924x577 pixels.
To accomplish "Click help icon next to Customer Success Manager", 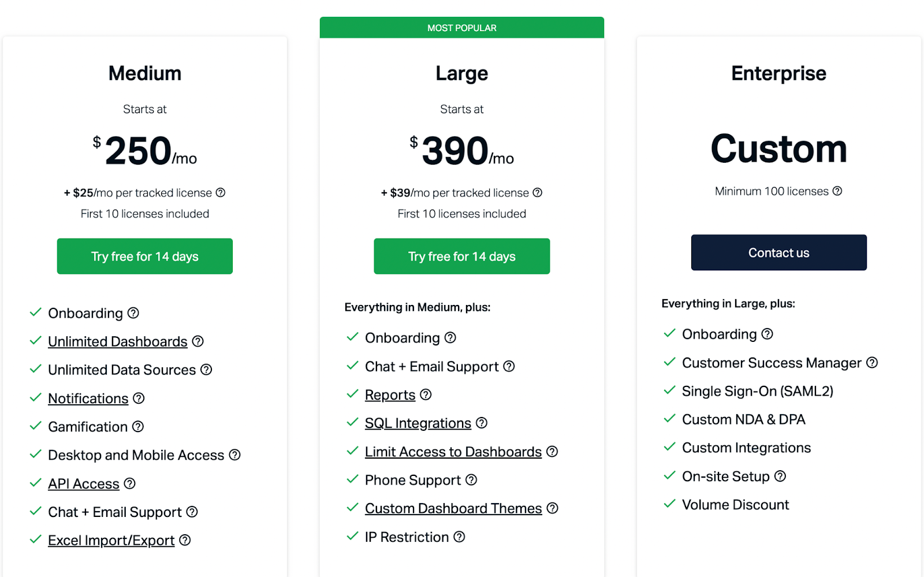I will [872, 363].
